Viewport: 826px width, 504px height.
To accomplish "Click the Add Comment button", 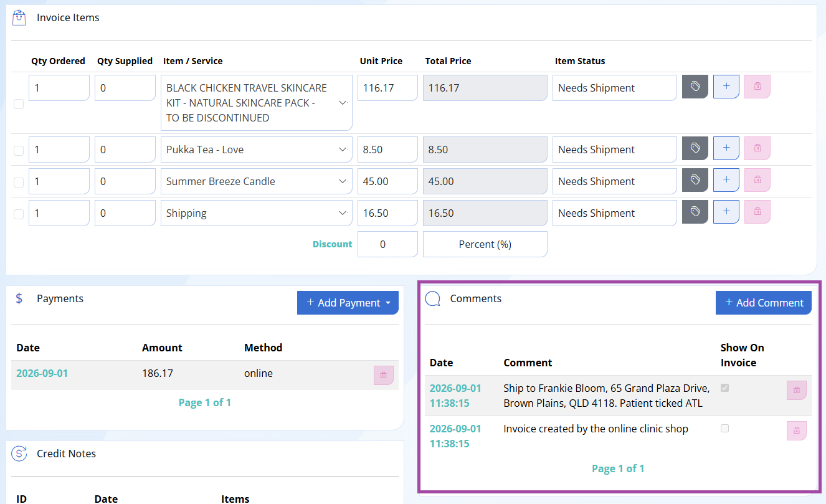I will (x=764, y=303).
